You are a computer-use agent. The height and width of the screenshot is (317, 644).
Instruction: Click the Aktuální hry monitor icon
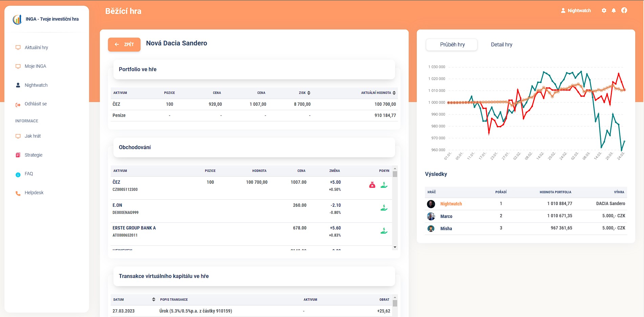[x=18, y=47]
